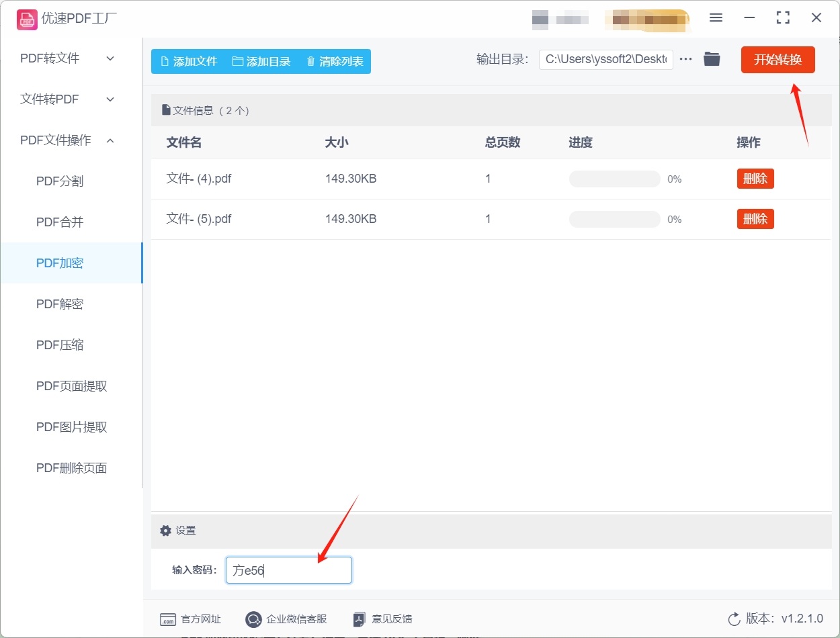Expand the 文件转PDF menu chevron
Screen dimensions: 840x638
tap(110, 99)
